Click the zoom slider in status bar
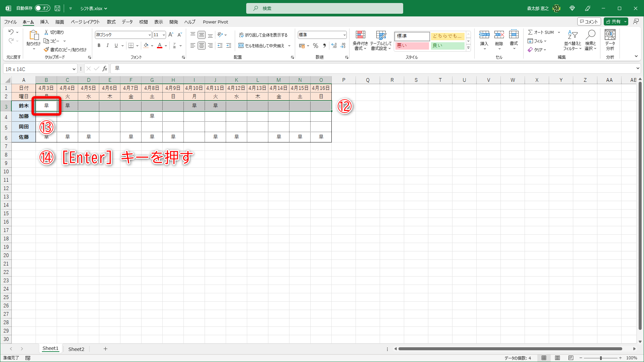 (x=600, y=358)
